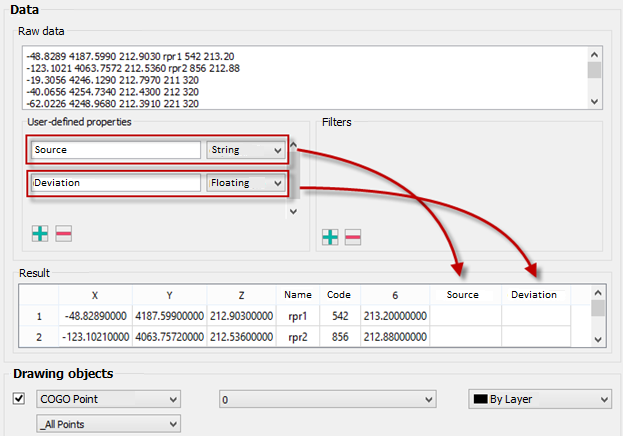Click red minus under User-defined properties
The width and height of the screenshot is (623, 436).
click(63, 232)
